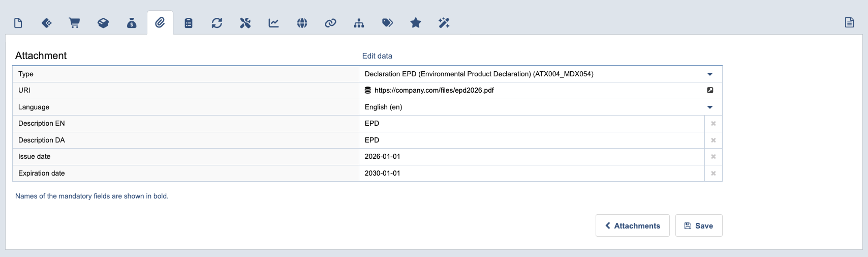Click the URI row label
Viewport: 868px width, 257px height.
click(x=24, y=90)
